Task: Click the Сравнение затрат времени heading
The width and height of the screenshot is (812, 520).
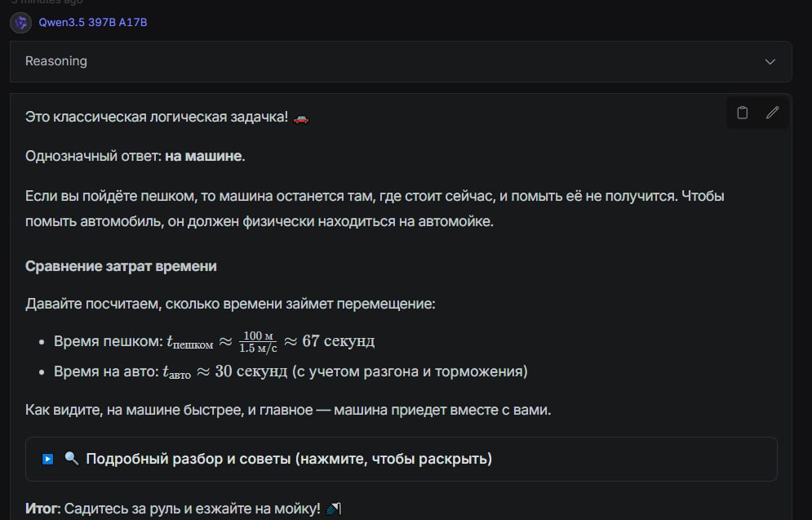Action: 121,266
